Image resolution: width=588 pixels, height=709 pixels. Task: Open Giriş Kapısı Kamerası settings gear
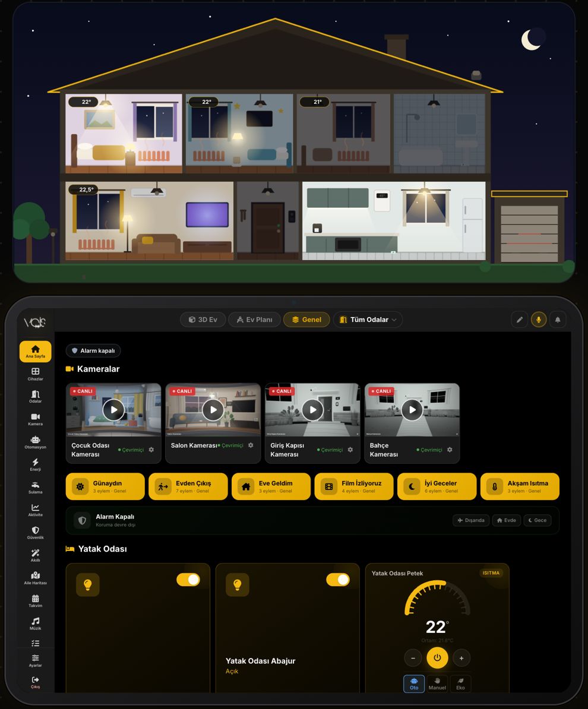[350, 450]
